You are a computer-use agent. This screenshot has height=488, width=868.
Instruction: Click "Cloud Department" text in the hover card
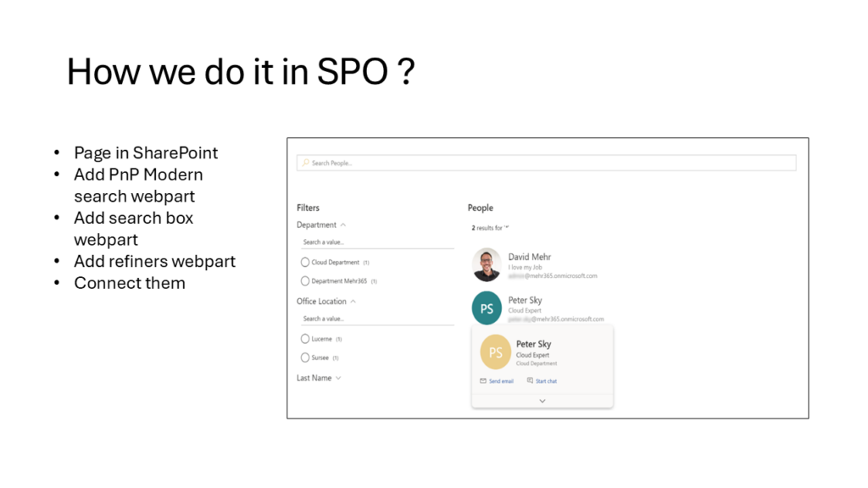point(537,363)
